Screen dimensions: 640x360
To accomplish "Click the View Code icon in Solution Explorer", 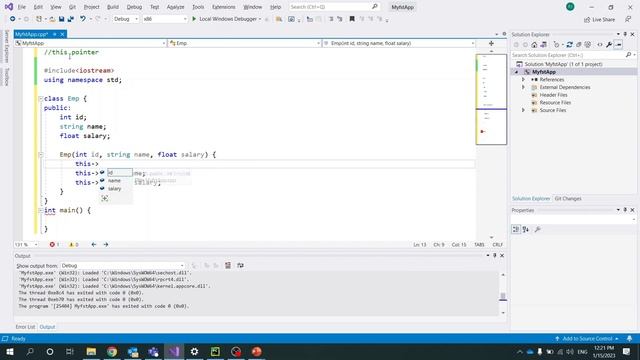I will click(600, 45).
